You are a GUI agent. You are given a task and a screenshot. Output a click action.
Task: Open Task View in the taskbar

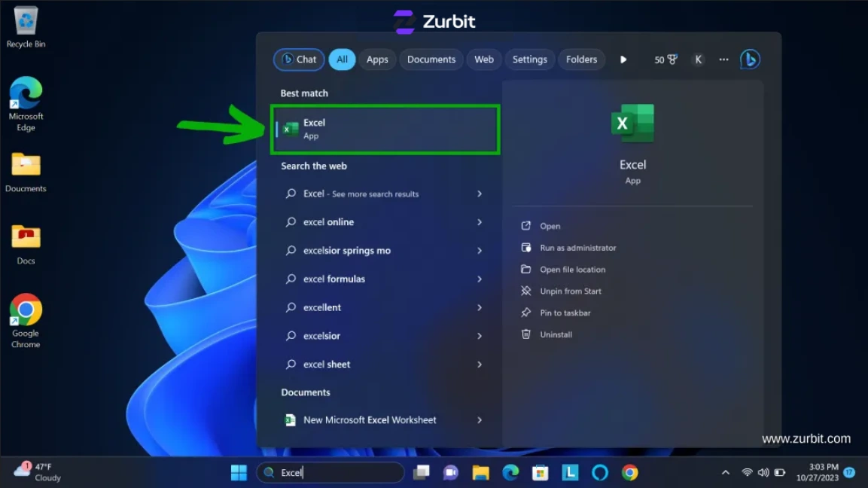422,472
